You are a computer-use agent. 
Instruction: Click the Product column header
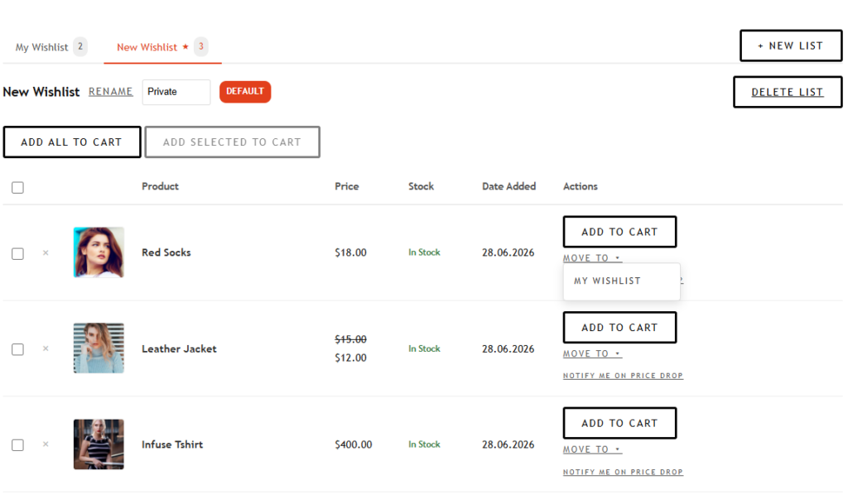[160, 186]
